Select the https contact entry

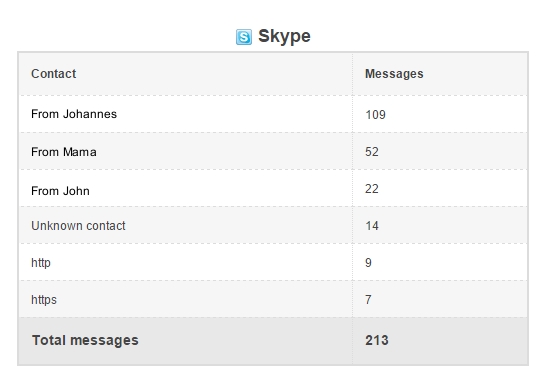44,300
